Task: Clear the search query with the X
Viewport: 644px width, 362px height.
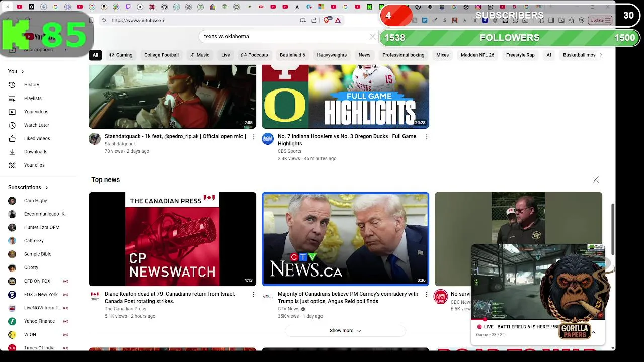Action: [373, 36]
